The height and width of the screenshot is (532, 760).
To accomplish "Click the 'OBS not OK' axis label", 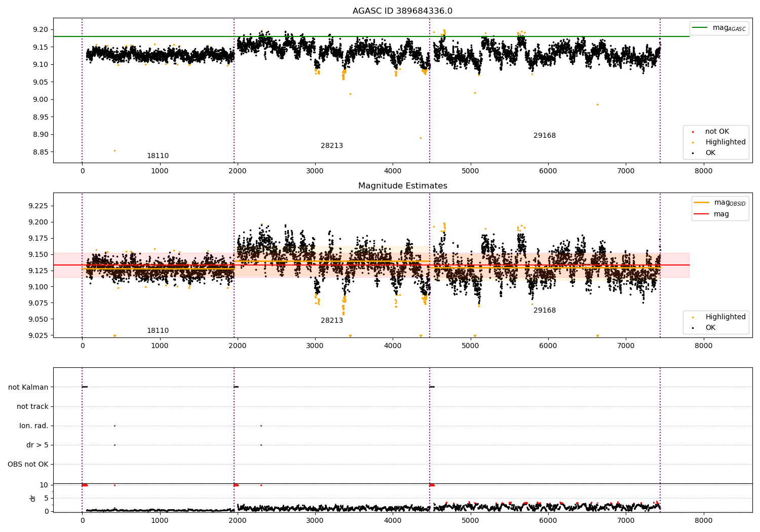I will click(28, 465).
